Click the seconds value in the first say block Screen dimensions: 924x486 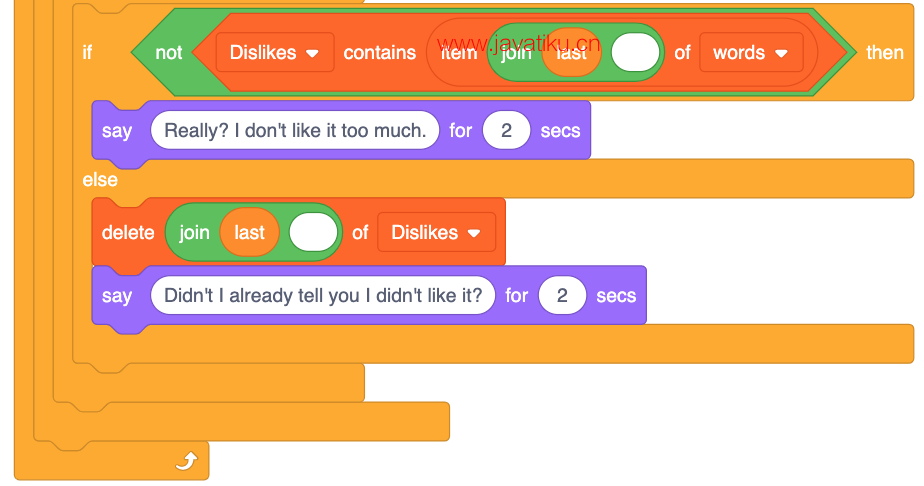click(x=506, y=130)
